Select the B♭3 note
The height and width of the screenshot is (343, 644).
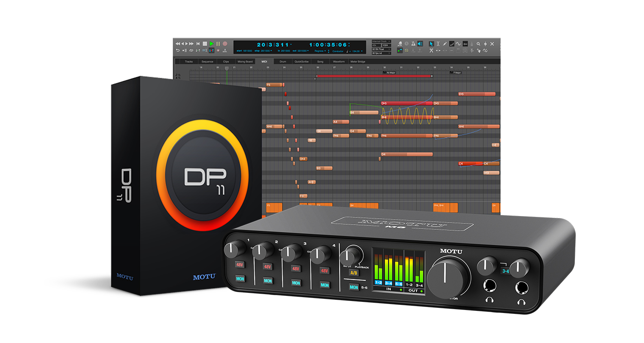tap(491, 173)
